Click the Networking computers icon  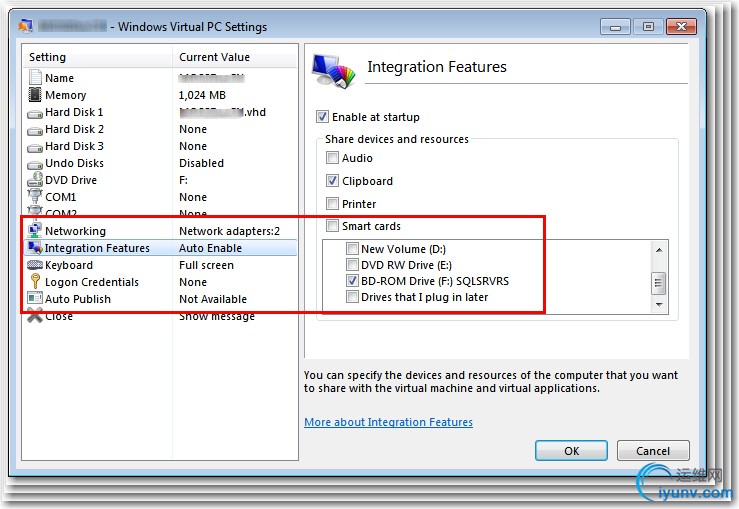[35, 230]
